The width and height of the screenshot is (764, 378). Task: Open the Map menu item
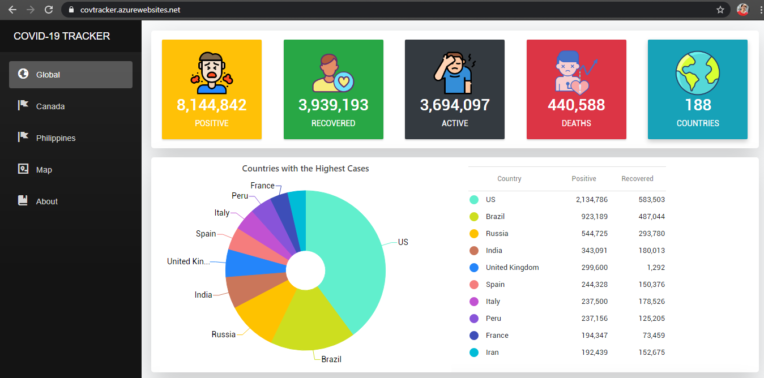tap(71, 170)
